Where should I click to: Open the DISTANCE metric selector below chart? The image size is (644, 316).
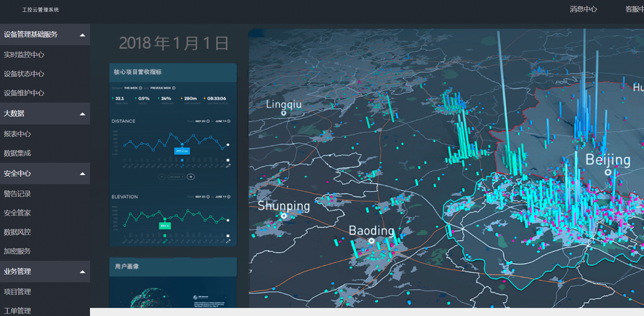click(177, 177)
